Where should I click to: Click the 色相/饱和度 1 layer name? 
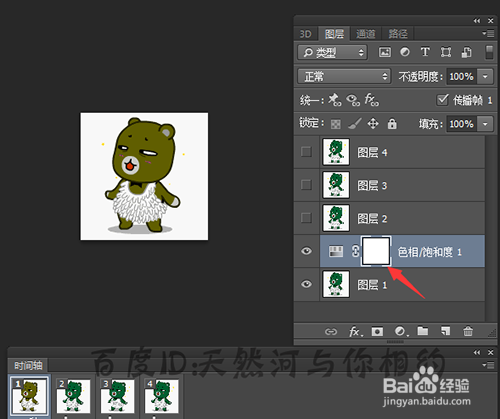coord(430,252)
